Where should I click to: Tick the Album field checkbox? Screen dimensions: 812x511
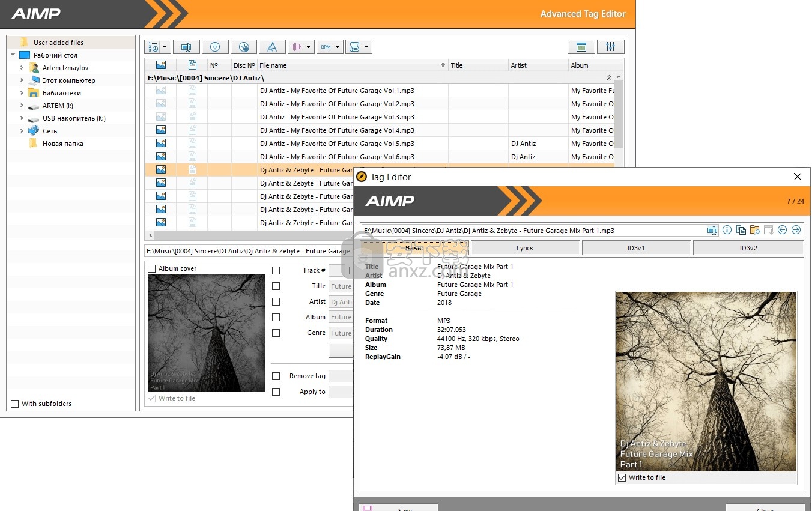tap(276, 317)
